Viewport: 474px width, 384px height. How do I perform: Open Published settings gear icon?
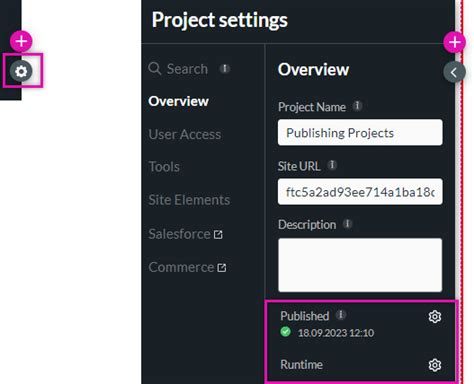pos(435,316)
